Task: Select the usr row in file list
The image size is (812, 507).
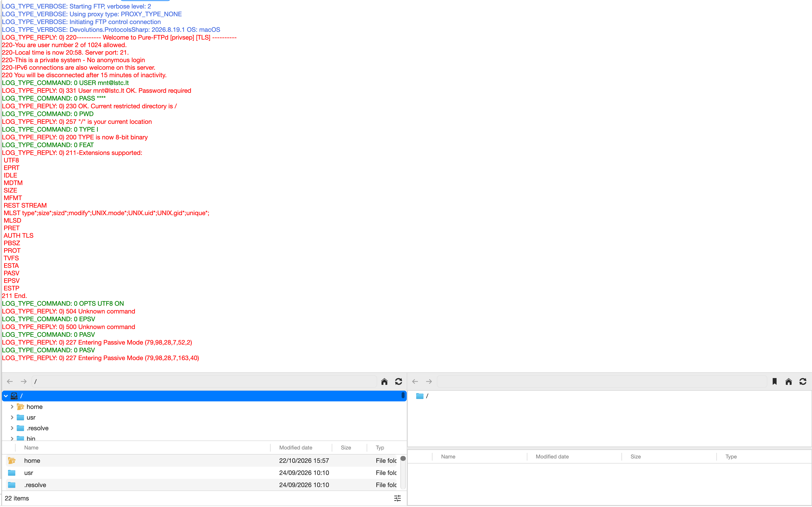Action: click(x=201, y=473)
